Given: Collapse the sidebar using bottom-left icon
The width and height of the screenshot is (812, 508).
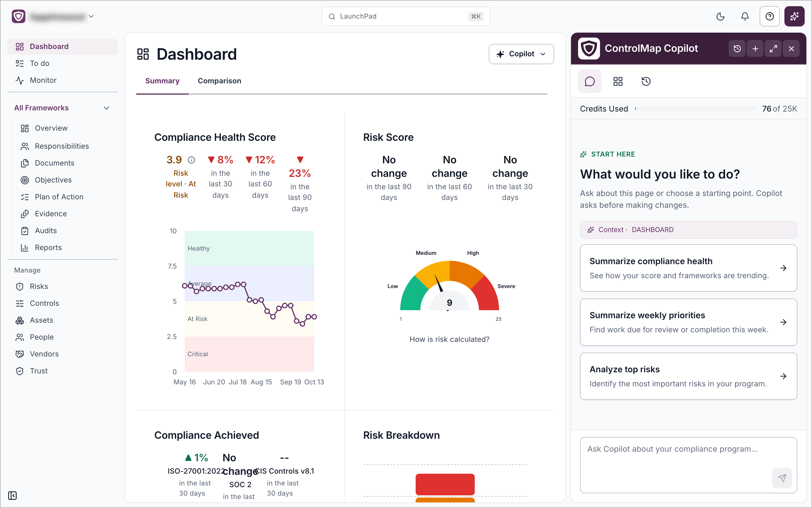Looking at the screenshot, I should (12, 496).
